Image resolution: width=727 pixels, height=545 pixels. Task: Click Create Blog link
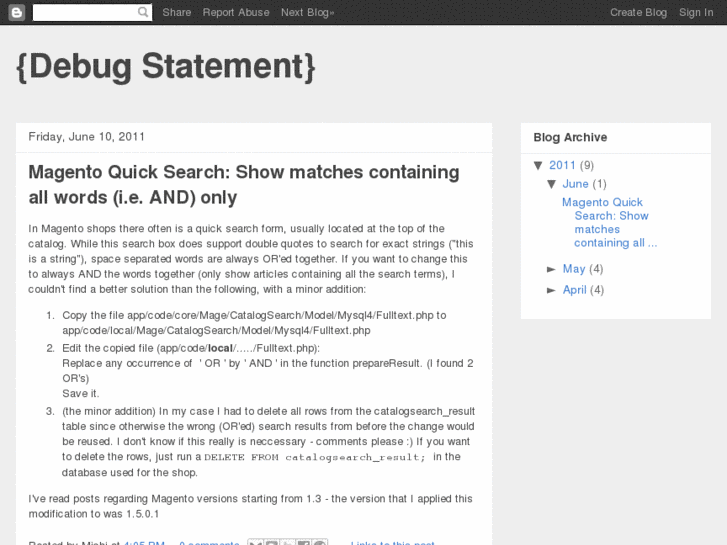[638, 13]
